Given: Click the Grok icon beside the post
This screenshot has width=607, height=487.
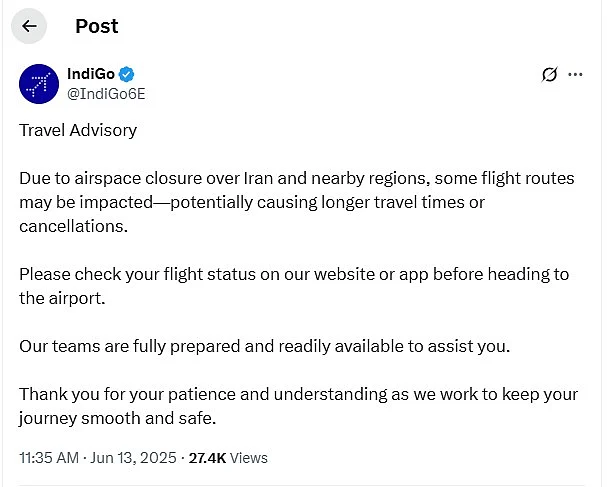Looking at the screenshot, I should [549, 74].
